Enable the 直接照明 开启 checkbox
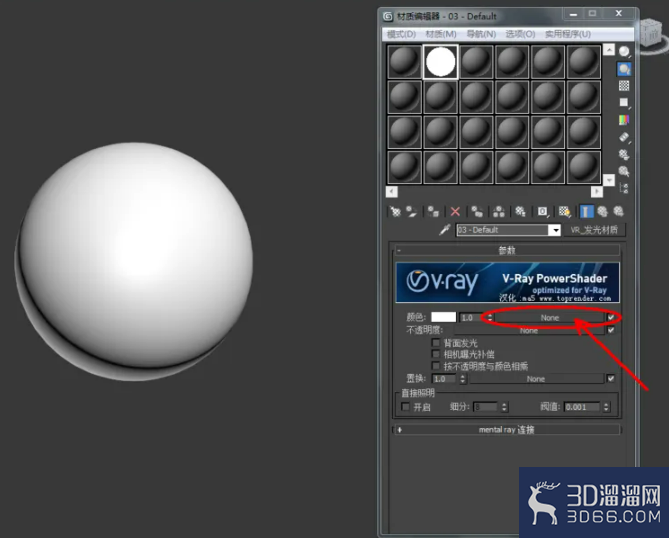The height and width of the screenshot is (538, 669). pyautogui.click(x=405, y=407)
